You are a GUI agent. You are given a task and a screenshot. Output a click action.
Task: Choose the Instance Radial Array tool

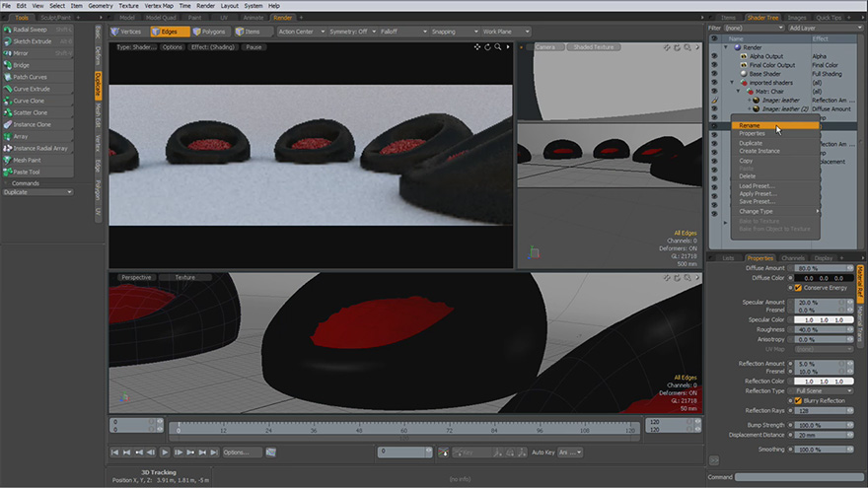click(37, 148)
